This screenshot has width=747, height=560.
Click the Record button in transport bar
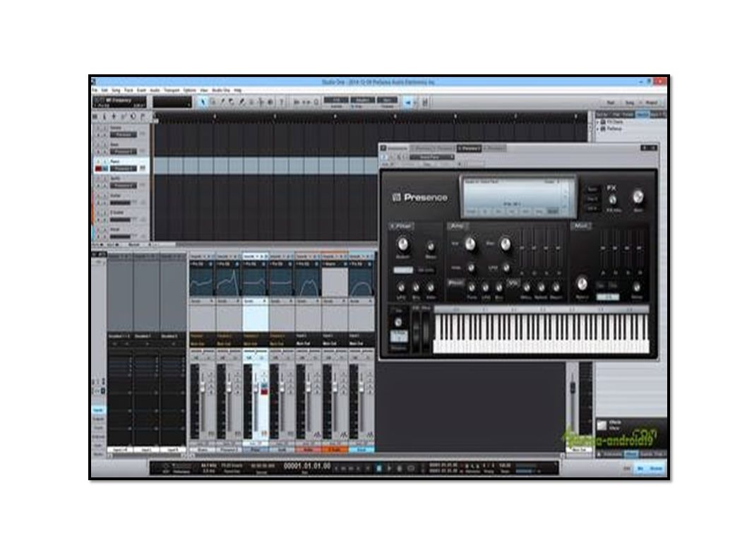[x=400, y=468]
